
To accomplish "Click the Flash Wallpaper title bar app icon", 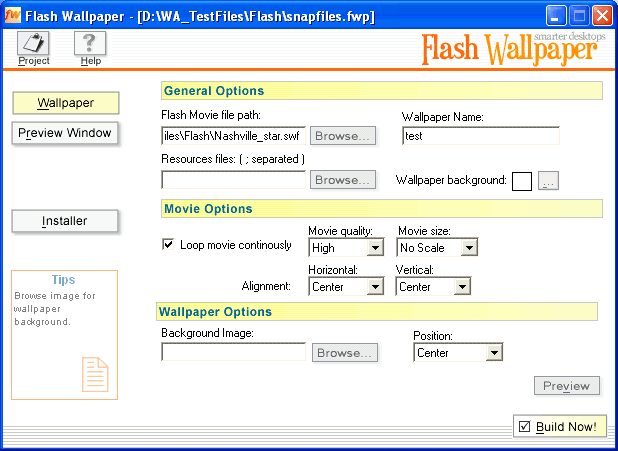I will coord(13,16).
